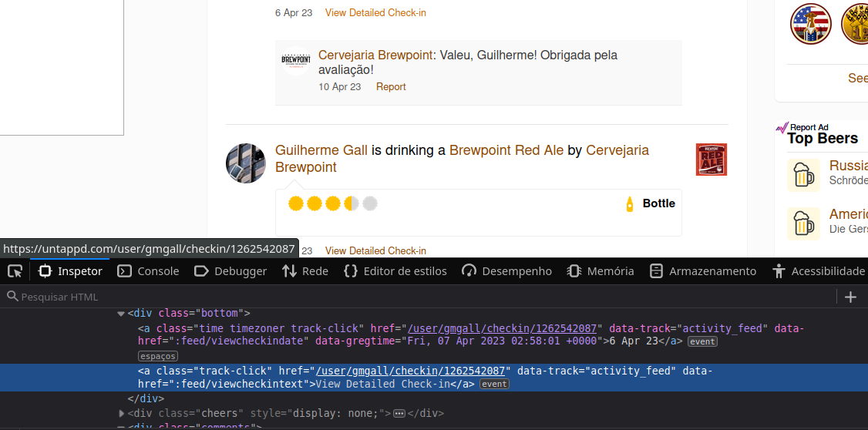
Task: Open Brewpoint Red Ale beer label thumbnail
Action: 711,160
